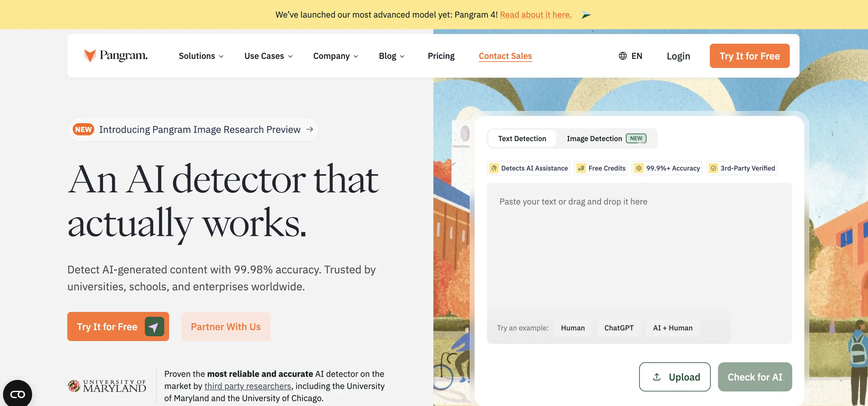Load the ChatGPT example text
This screenshot has height=406, width=868.
click(619, 328)
